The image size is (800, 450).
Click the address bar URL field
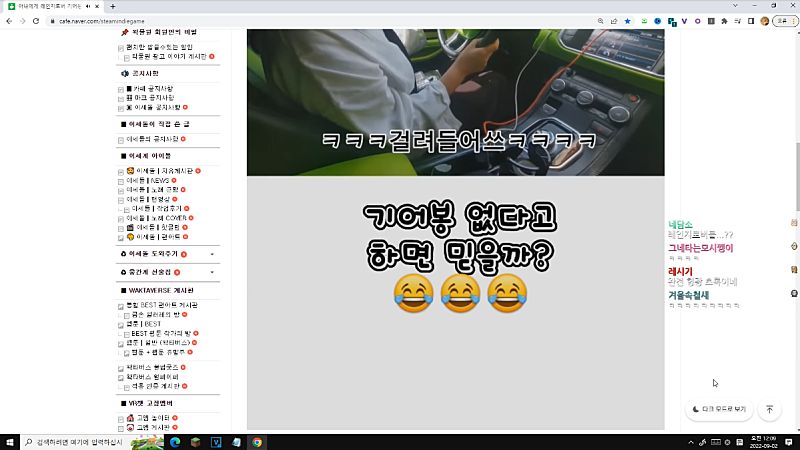[x=300, y=20]
